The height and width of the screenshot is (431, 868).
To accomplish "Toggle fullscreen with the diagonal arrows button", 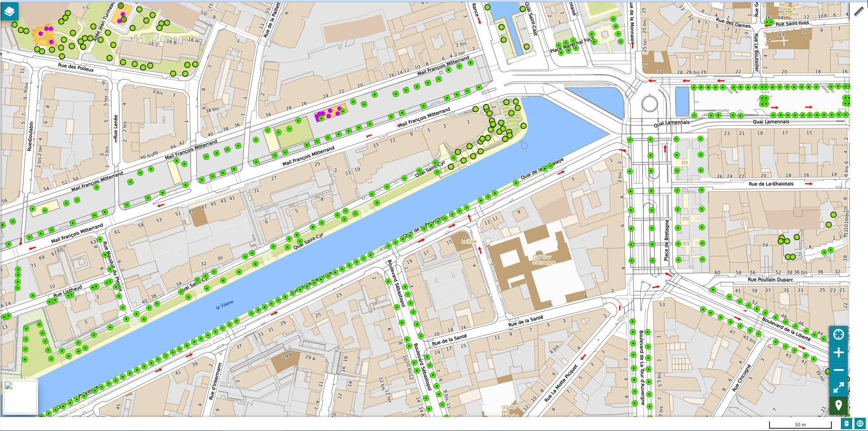I will pos(839,388).
